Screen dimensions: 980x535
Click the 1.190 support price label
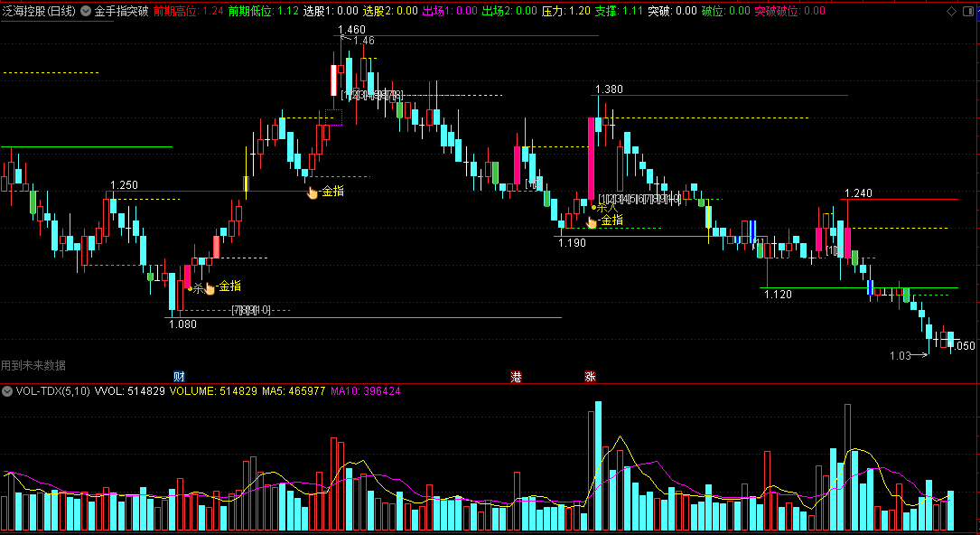click(573, 243)
